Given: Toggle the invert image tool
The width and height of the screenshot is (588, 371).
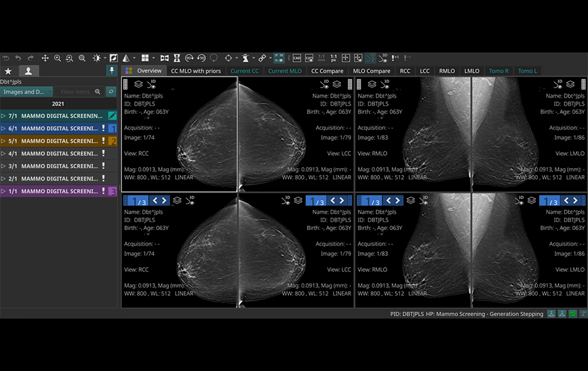Looking at the screenshot, I should point(113,58).
